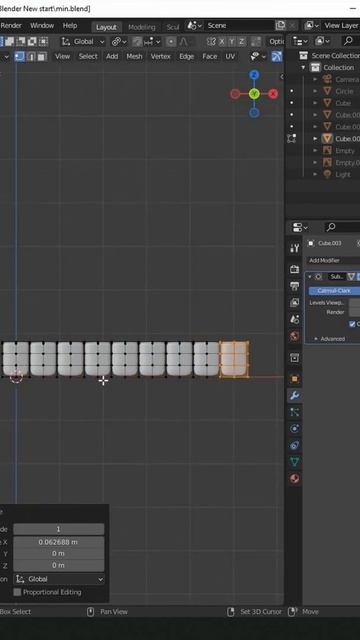Expand the Camera row in the outliner

(315, 80)
